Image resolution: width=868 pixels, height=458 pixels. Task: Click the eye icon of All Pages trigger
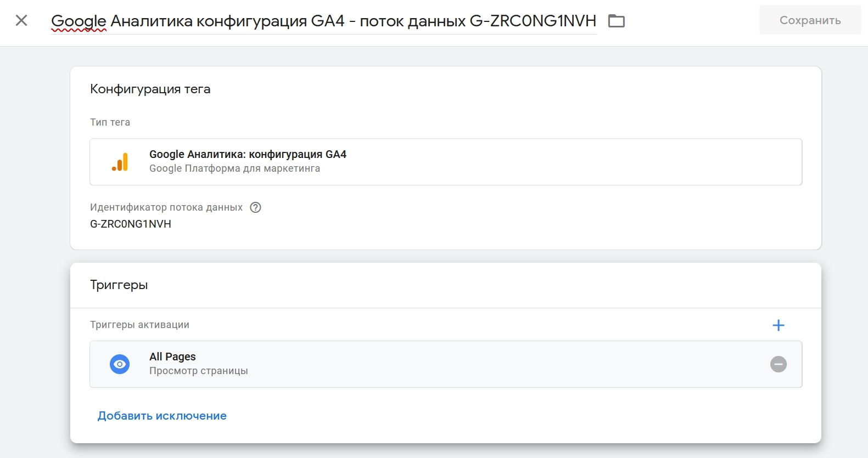coord(120,364)
